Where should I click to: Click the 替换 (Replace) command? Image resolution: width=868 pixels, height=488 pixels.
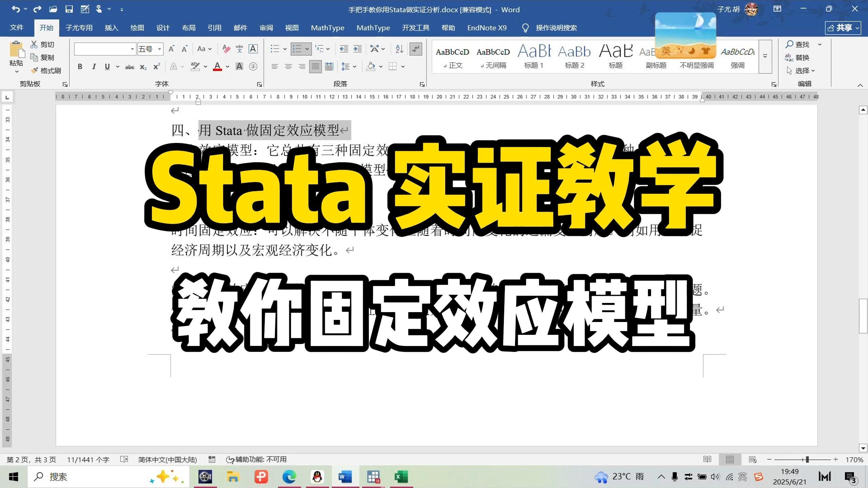pos(802,57)
